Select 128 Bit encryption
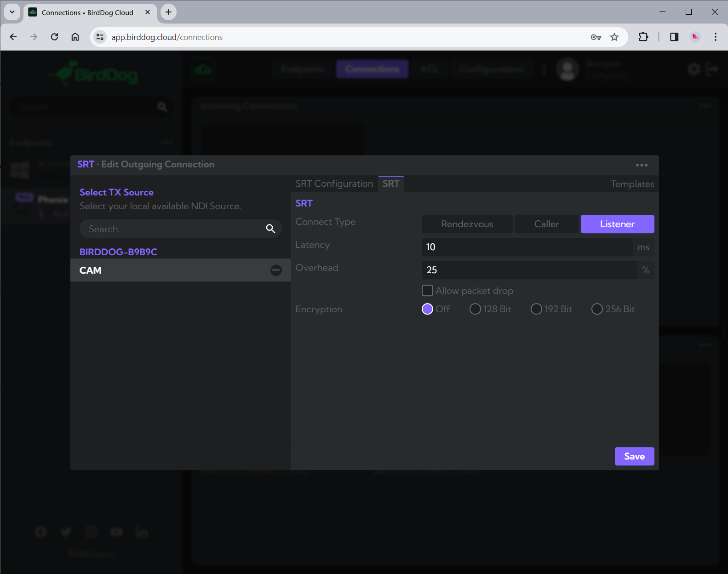The height and width of the screenshot is (574, 728). click(475, 309)
